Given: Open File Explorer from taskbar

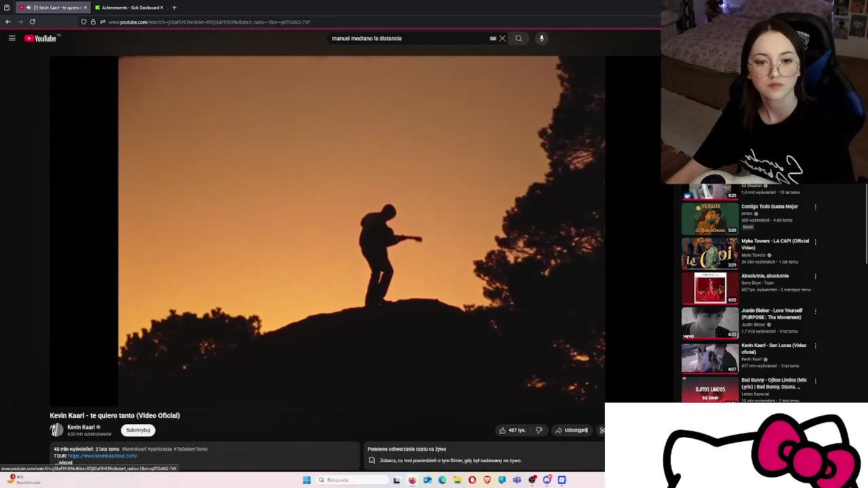Looking at the screenshot, I should click(457, 480).
